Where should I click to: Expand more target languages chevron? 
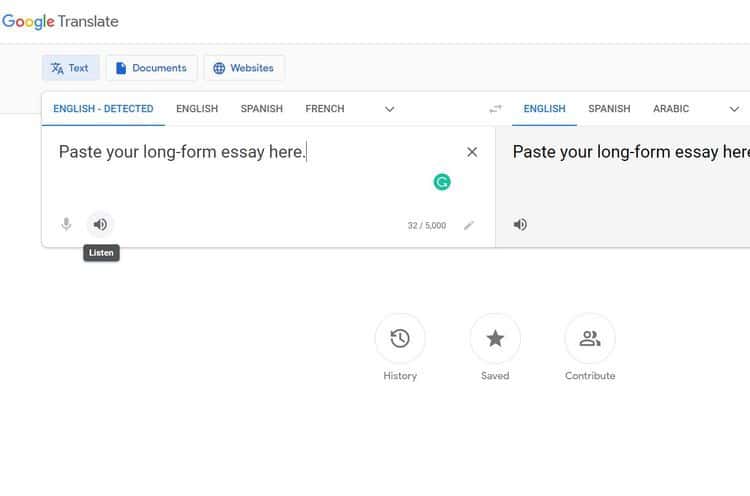734,109
